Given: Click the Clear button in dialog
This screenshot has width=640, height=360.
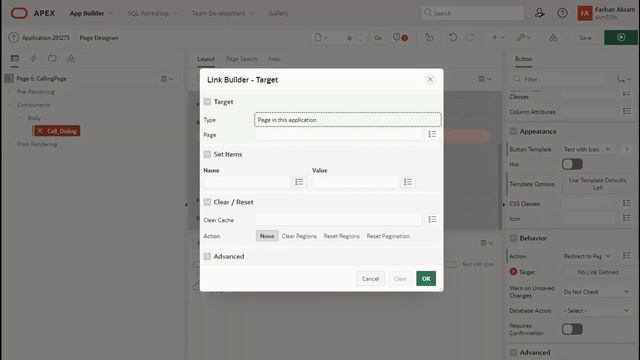Looking at the screenshot, I should click(x=400, y=279).
